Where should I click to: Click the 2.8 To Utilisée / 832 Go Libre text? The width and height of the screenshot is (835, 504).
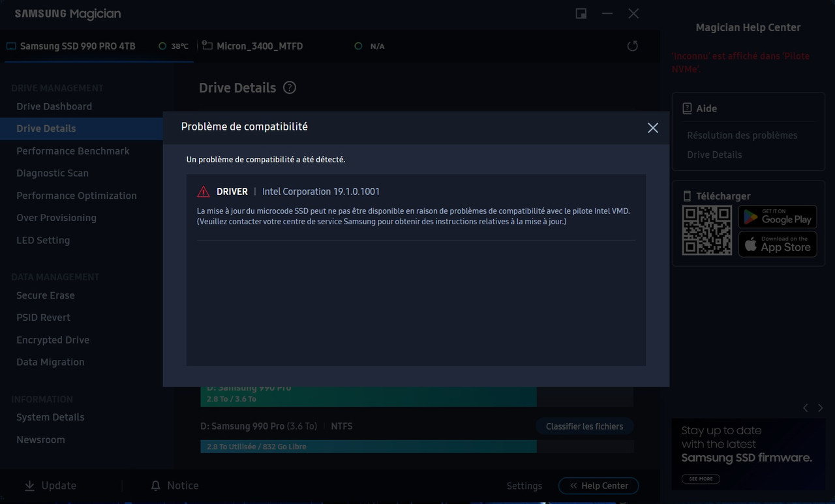256,447
